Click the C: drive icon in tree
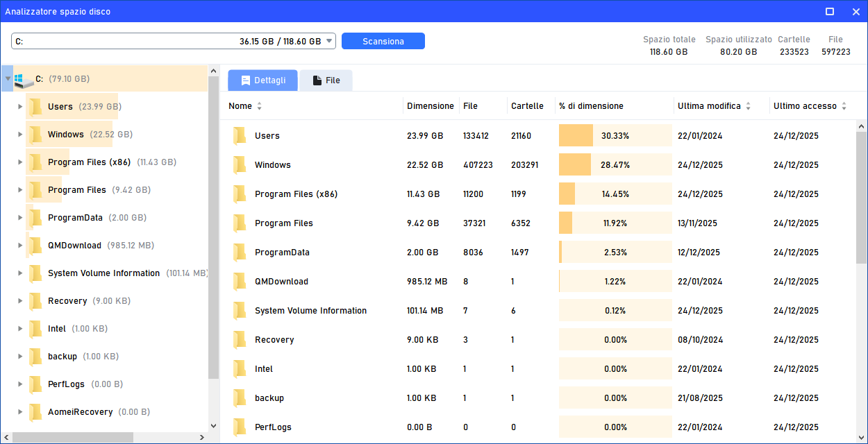 coord(23,79)
